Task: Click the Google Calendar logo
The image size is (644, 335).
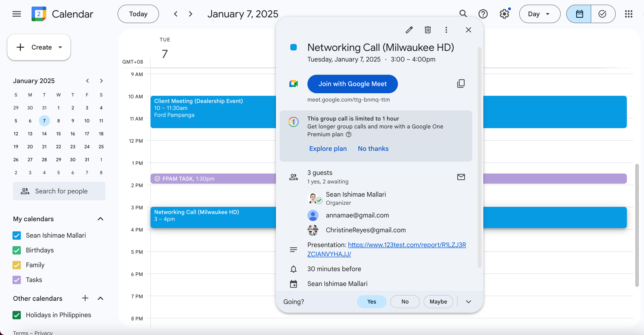Action: tap(39, 14)
